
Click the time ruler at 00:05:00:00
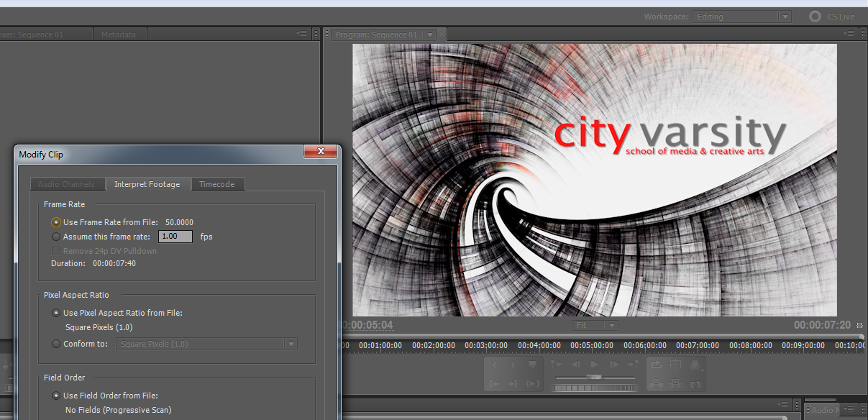[x=592, y=345]
